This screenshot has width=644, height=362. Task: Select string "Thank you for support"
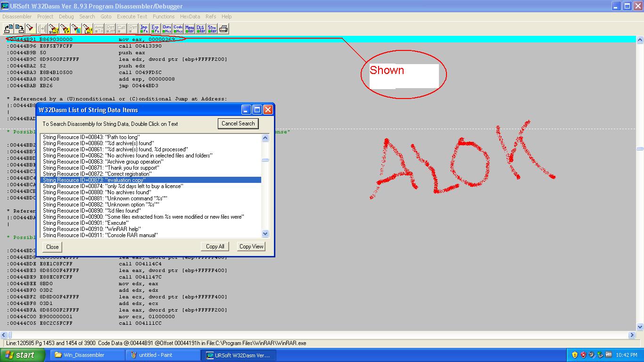pyautogui.click(x=151, y=168)
